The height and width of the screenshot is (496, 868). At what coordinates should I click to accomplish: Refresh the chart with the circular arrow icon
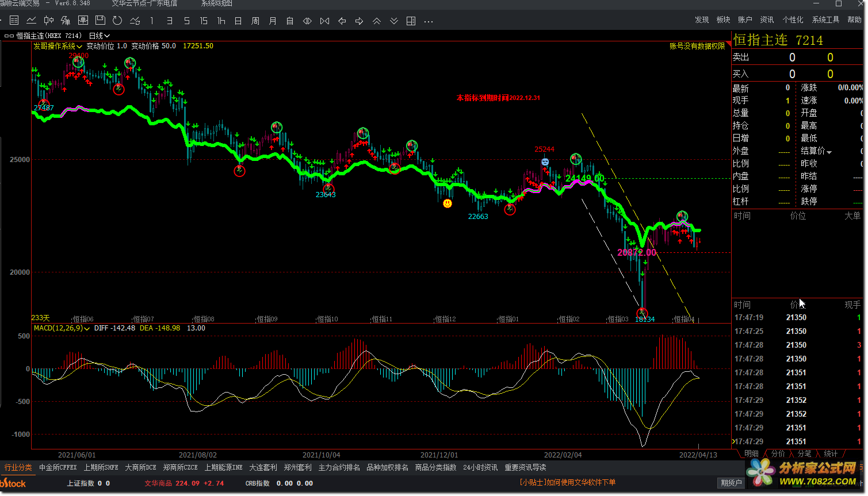tap(117, 21)
